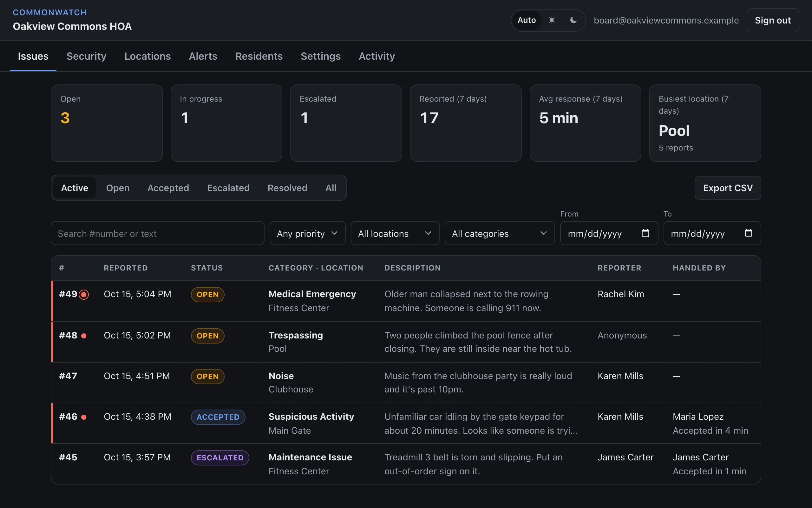The image size is (812, 508).
Task: Show All issues filter
Action: [331, 188]
